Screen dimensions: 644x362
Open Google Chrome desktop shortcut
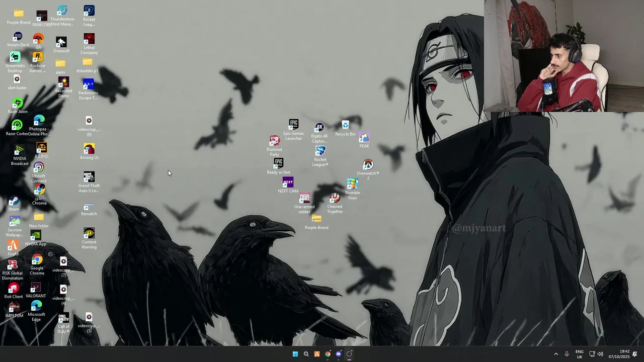click(37, 265)
